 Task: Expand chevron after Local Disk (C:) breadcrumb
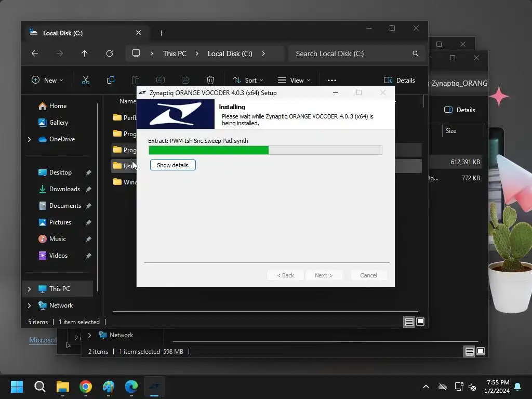pyautogui.click(x=263, y=54)
